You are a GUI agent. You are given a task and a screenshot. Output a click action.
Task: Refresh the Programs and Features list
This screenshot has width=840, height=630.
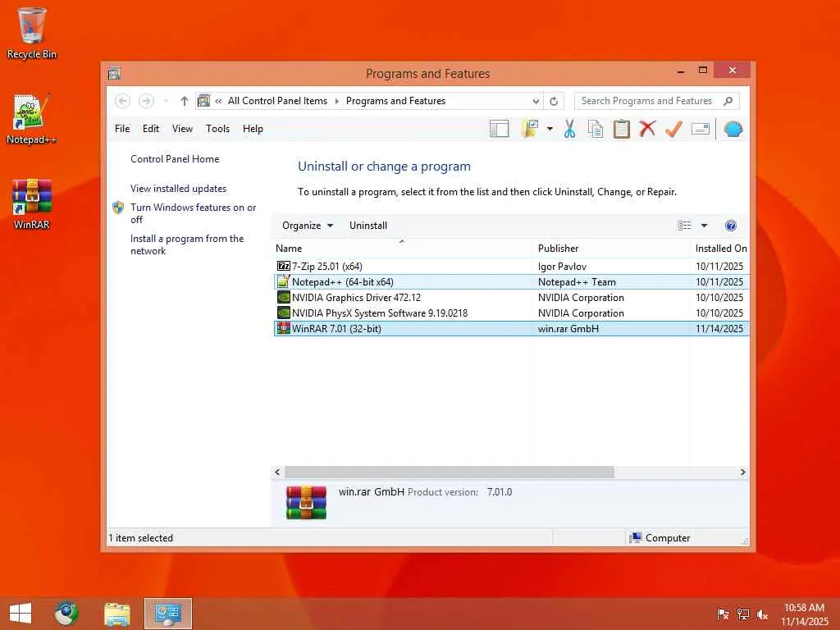click(554, 101)
